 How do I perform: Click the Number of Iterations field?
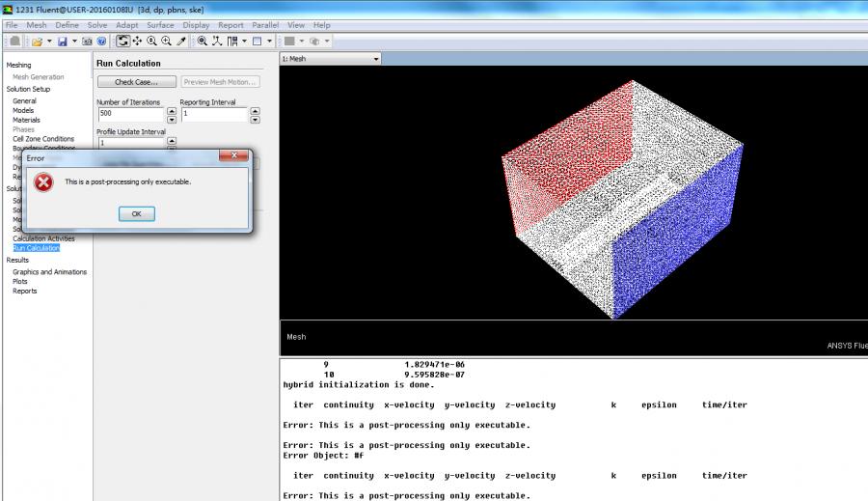(131, 114)
